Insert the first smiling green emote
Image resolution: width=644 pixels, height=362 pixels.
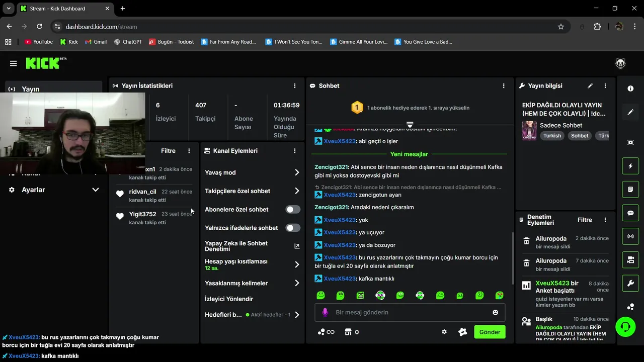tap(320, 295)
